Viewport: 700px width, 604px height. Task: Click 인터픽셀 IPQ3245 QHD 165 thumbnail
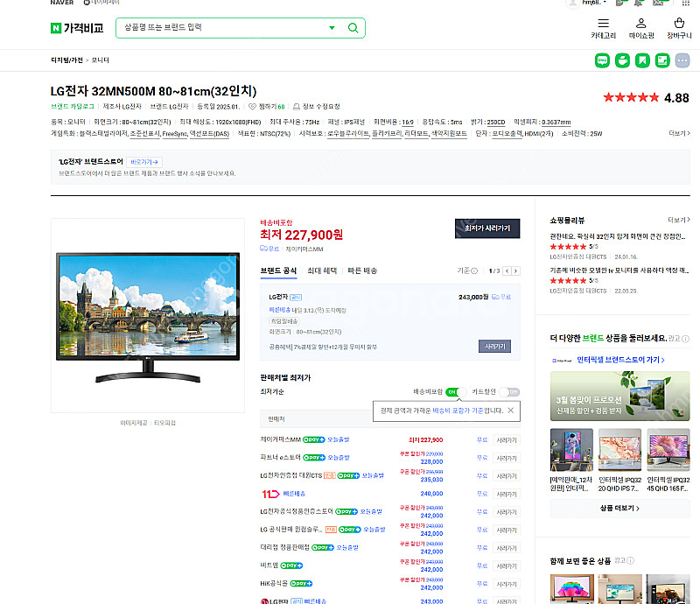[668, 450]
